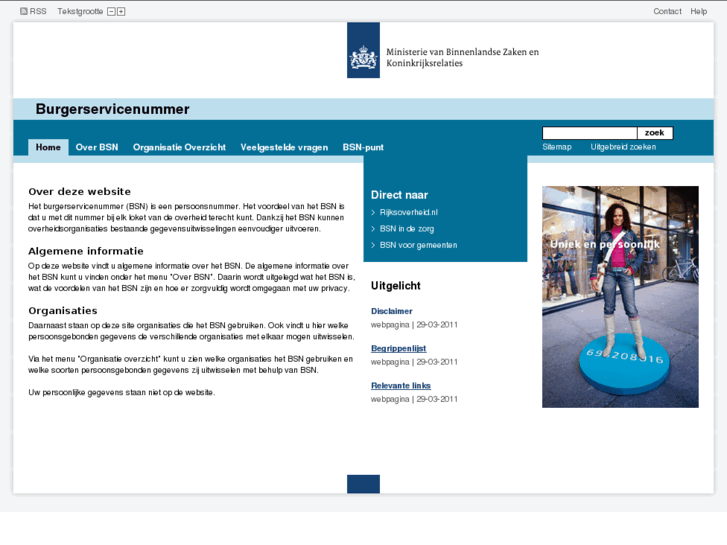Go to BSN in de zorg link
The image size is (727, 545).
point(407,229)
